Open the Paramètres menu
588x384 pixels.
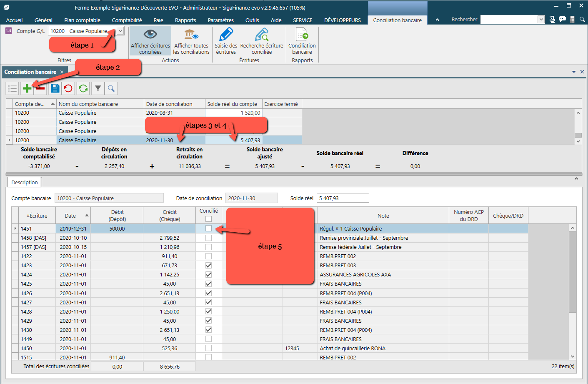click(220, 20)
